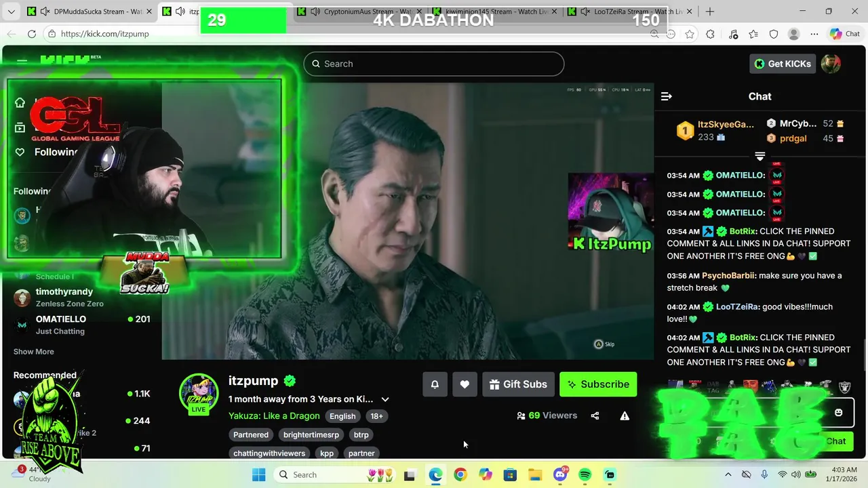868x488 pixels.
Task: Open the Yakuza: Like a Dragon category link
Action: point(274,416)
